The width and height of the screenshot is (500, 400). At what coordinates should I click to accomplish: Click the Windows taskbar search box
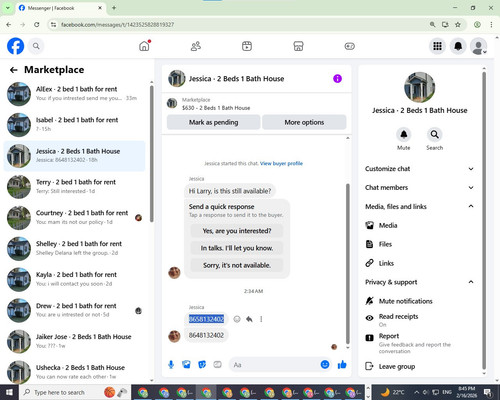click(75, 392)
